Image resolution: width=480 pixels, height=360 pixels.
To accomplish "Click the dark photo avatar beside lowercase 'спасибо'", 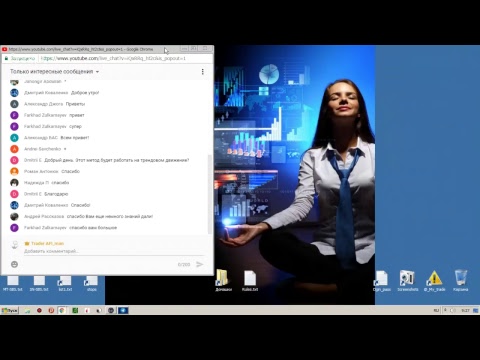I will tap(14, 183).
